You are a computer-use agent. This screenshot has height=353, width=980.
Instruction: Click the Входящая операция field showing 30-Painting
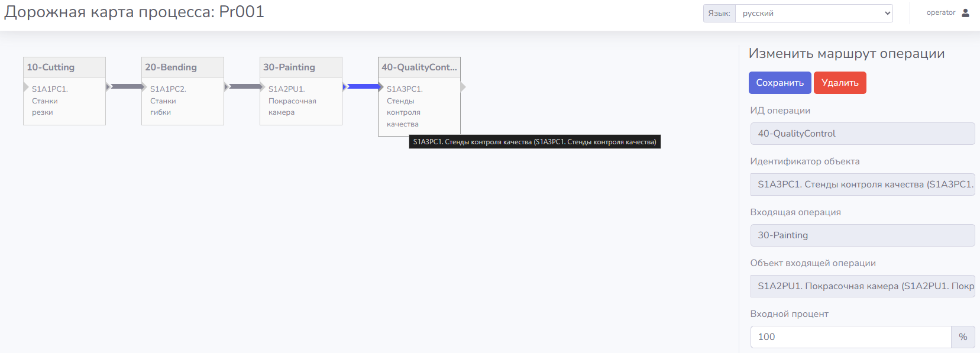point(862,235)
